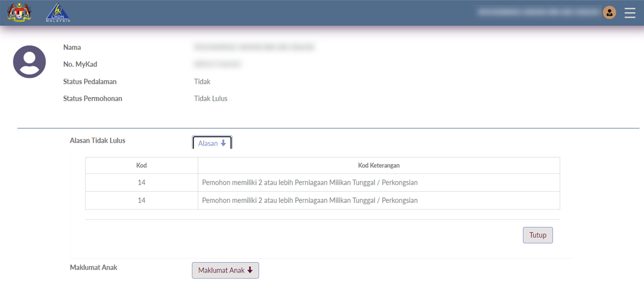The width and height of the screenshot is (644, 291).
Task: Select the first row's code 14 cell
Action: coord(141,183)
